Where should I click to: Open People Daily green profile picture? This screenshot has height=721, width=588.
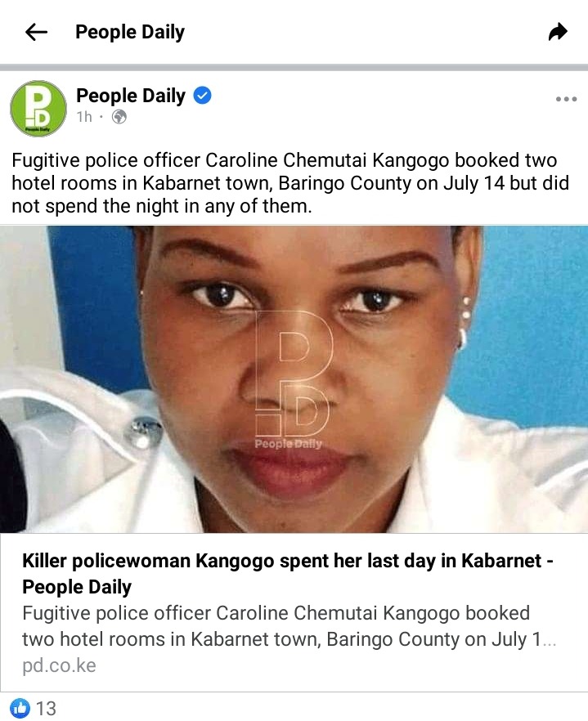point(38,109)
